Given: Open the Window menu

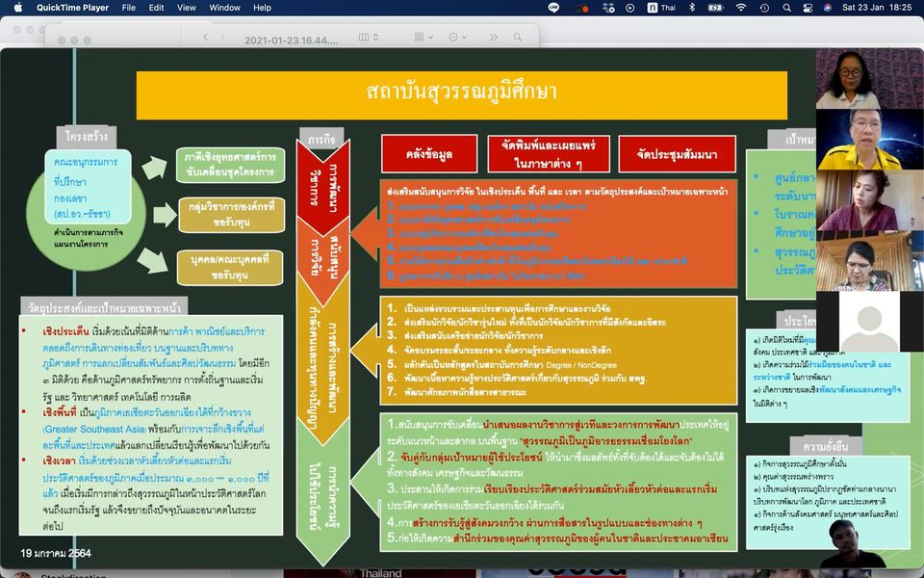Looking at the screenshot, I should [x=224, y=8].
